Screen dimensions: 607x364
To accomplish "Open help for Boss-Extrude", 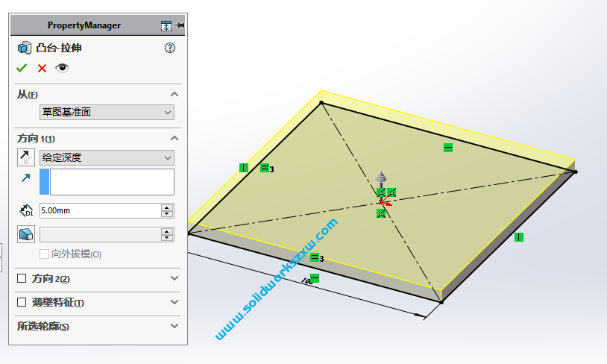I will (169, 48).
